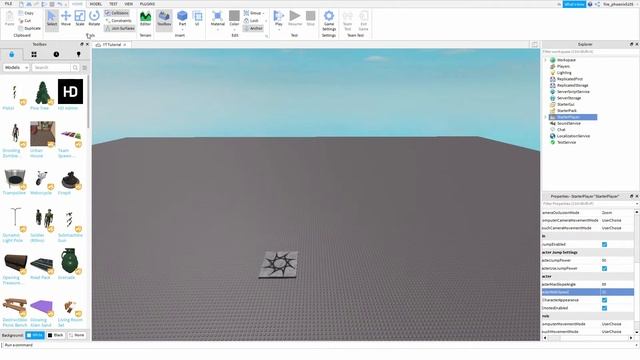Toggle the JumpEnabled property checkbox
The image size is (640, 360).
tap(604, 244)
